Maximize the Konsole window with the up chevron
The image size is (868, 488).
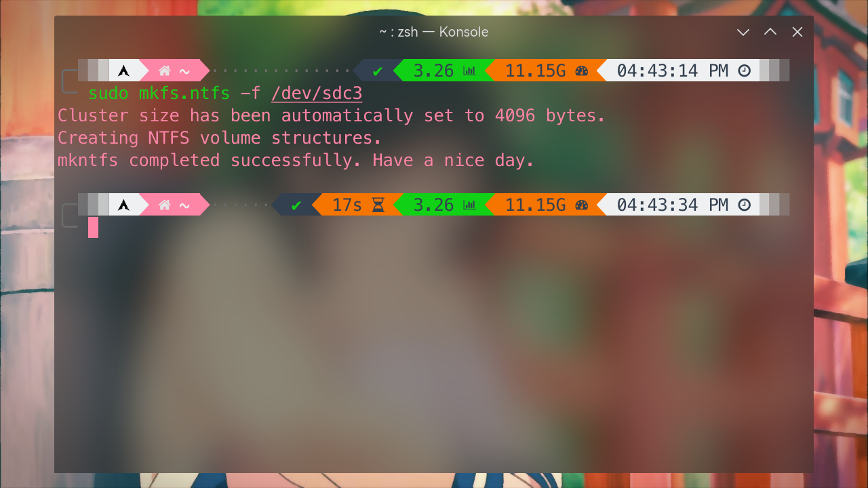770,32
